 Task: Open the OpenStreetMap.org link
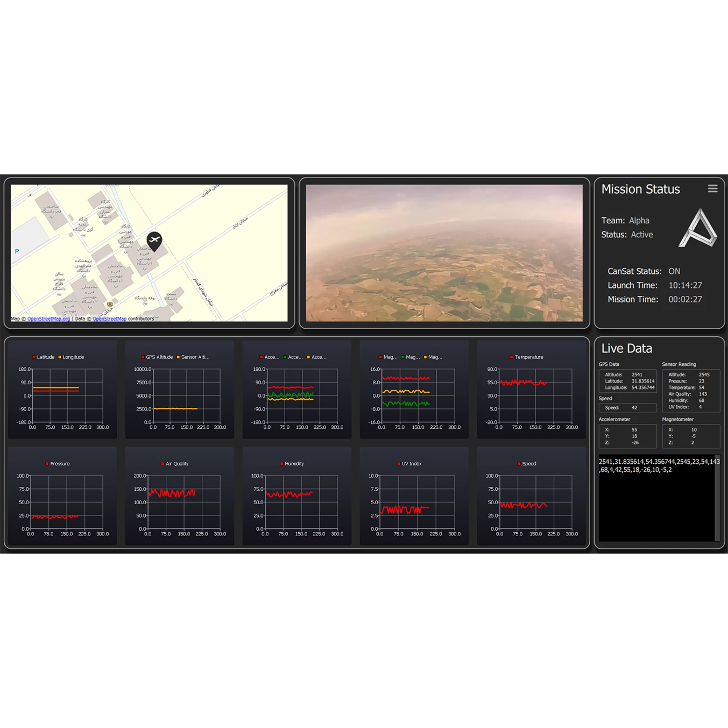[x=48, y=319]
